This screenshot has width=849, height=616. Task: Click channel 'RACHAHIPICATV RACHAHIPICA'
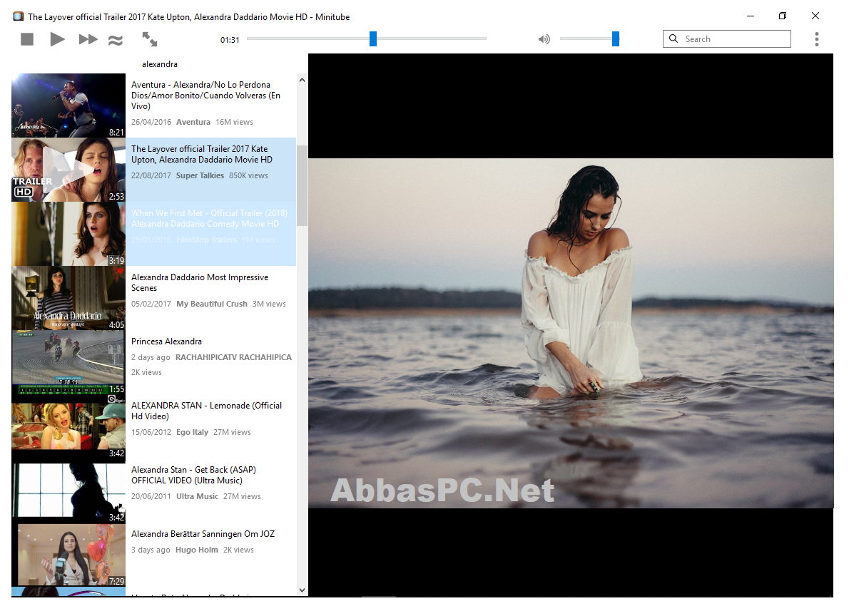point(233,357)
